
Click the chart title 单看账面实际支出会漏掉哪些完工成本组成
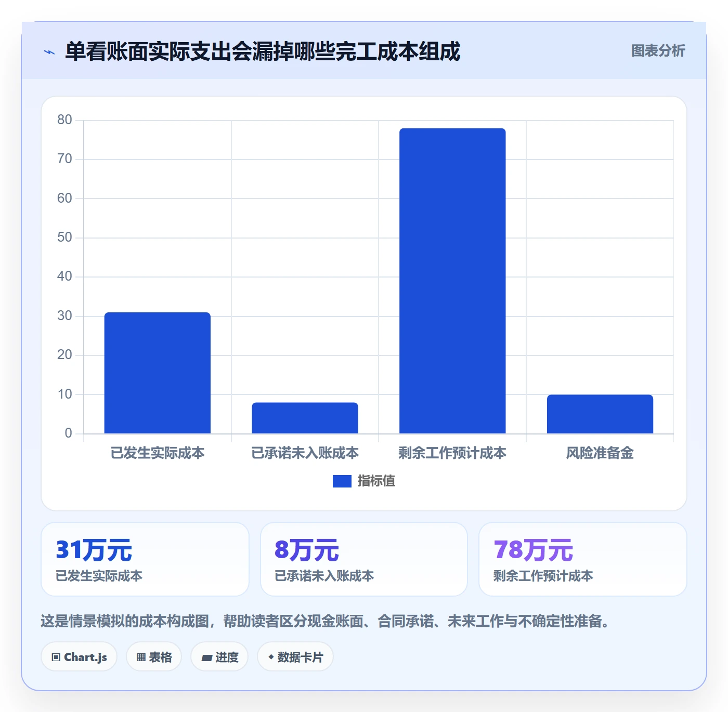(263, 51)
